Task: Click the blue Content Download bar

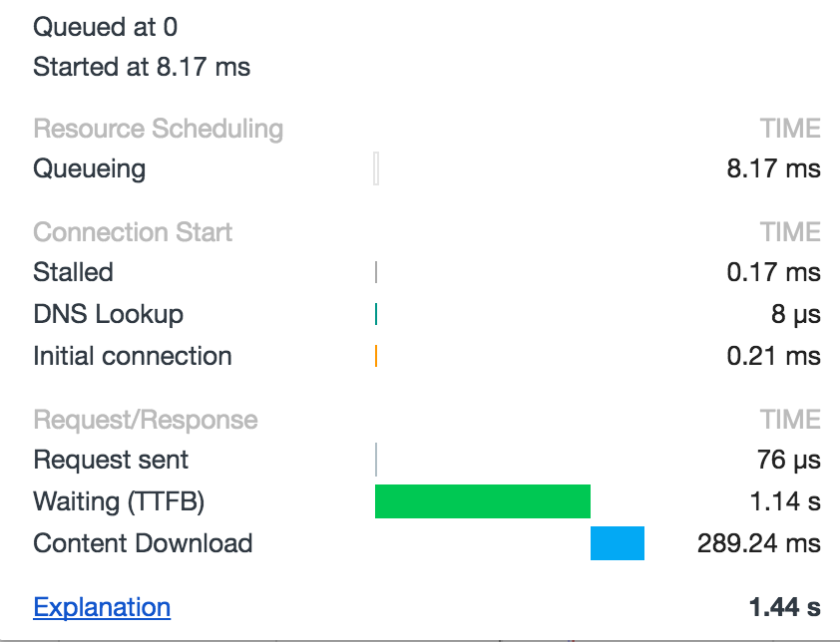Action: click(618, 543)
